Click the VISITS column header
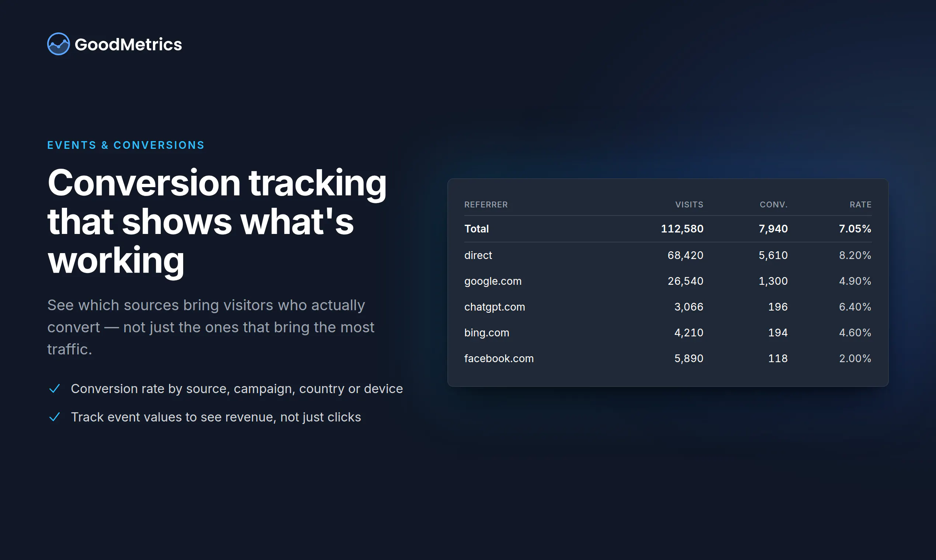 click(689, 204)
